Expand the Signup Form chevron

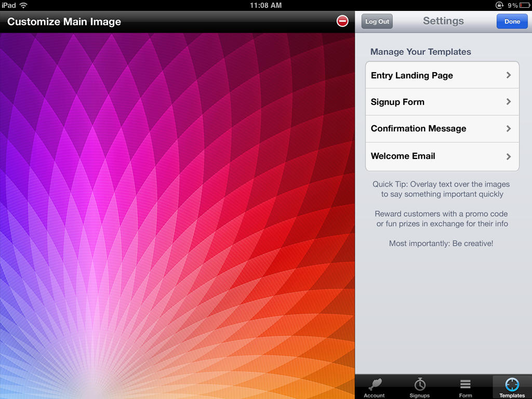509,102
